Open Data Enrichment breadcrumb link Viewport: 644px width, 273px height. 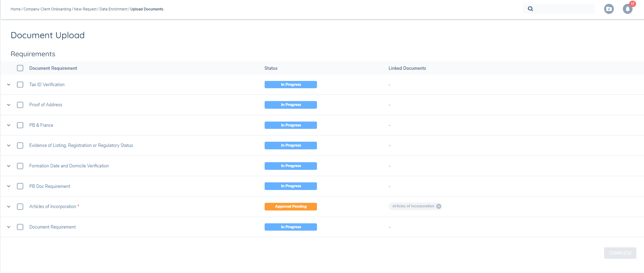tap(113, 9)
